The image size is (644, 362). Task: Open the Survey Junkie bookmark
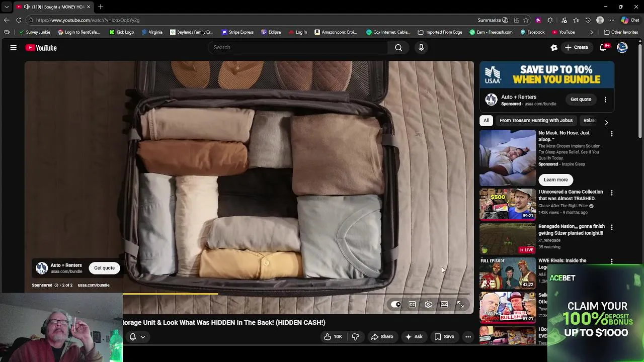click(x=34, y=32)
